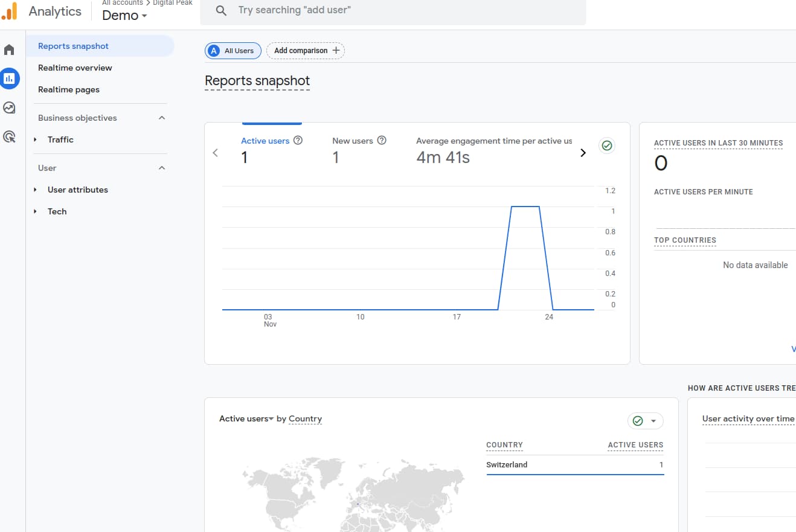Select the All Users segment chip
Viewport: 796px width, 532px height.
click(x=233, y=51)
